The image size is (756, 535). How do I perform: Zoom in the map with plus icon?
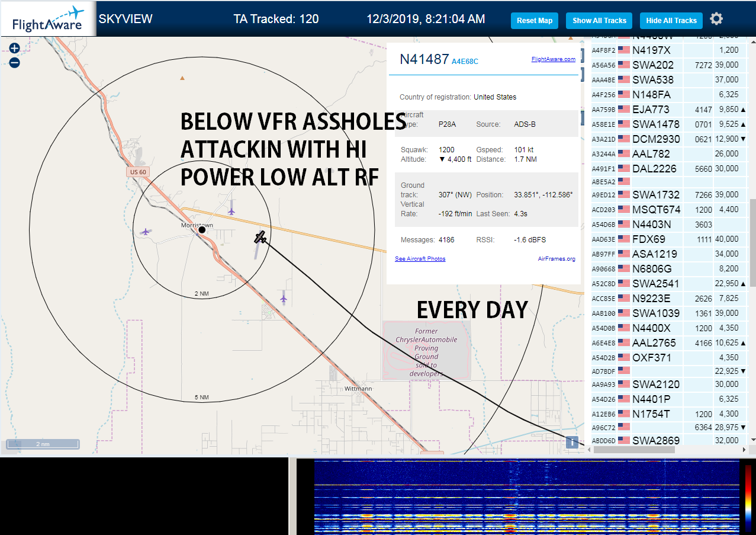click(15, 49)
